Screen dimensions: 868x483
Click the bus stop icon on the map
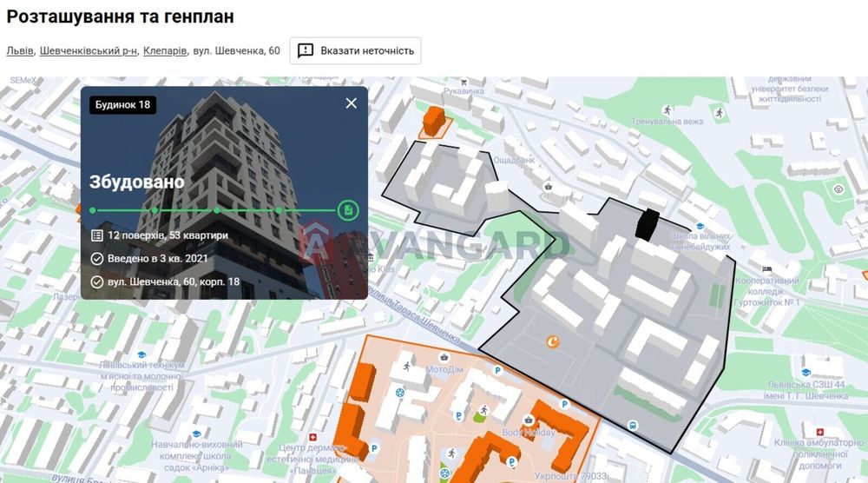pyautogui.click(x=633, y=426)
